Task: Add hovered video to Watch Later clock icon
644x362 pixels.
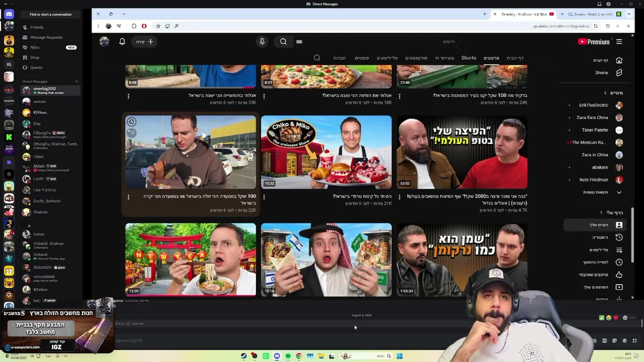Action: (131, 122)
